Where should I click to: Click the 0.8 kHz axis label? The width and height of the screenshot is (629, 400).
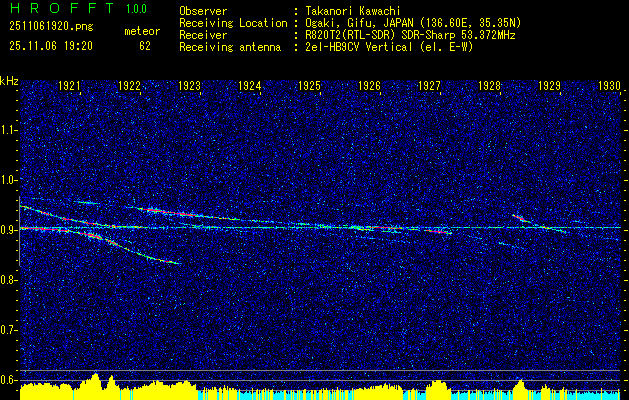[x=8, y=280]
